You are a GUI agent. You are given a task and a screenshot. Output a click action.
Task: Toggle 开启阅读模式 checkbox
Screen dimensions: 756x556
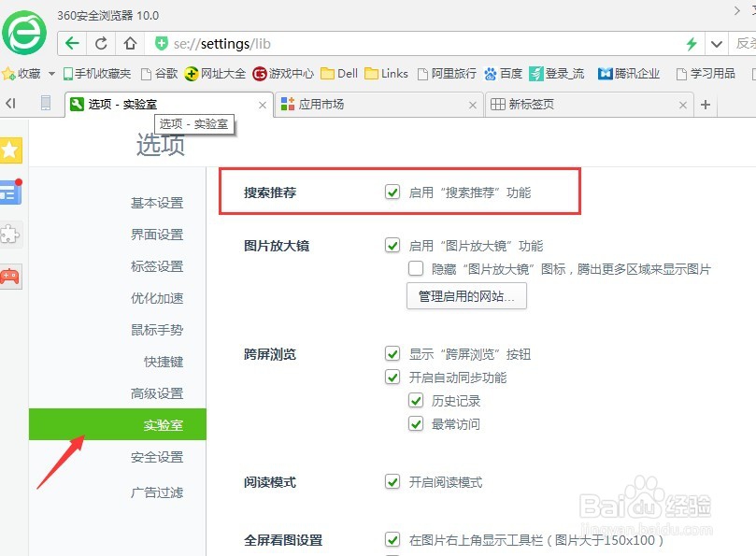(x=392, y=482)
